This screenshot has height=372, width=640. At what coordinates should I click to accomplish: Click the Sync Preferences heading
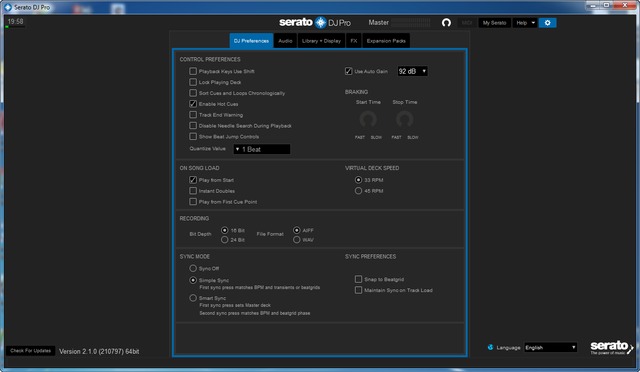pyautogui.click(x=370, y=256)
